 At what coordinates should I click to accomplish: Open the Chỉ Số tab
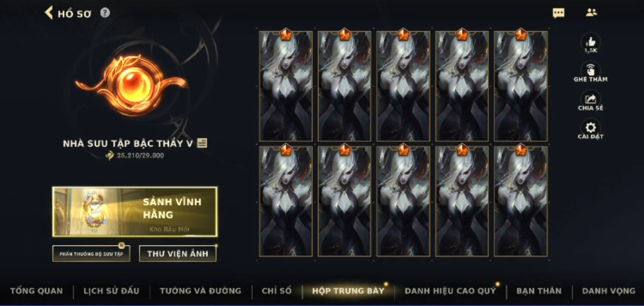[276, 291]
